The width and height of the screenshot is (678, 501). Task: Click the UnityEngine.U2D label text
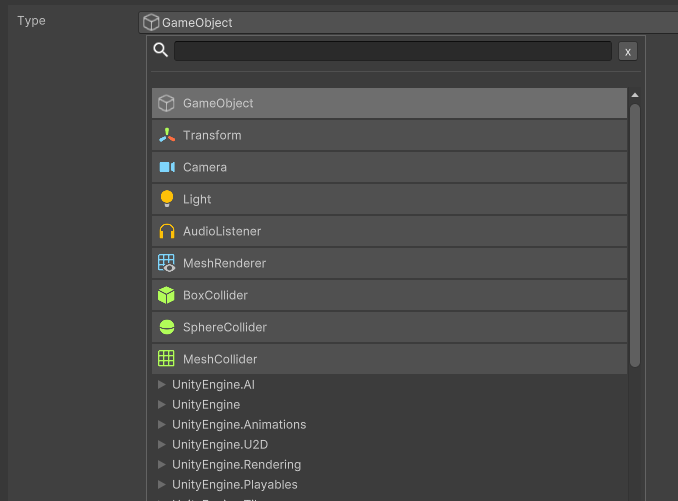[220, 444]
